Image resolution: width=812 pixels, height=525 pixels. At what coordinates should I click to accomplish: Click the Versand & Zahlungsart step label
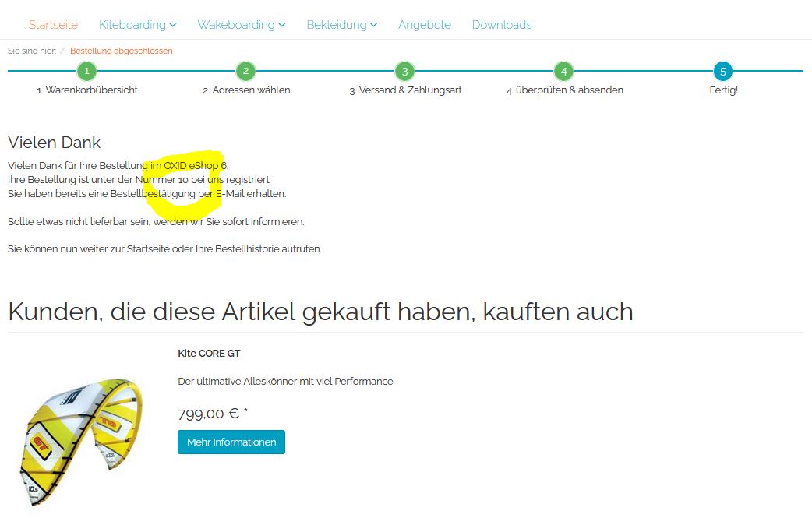coord(405,90)
